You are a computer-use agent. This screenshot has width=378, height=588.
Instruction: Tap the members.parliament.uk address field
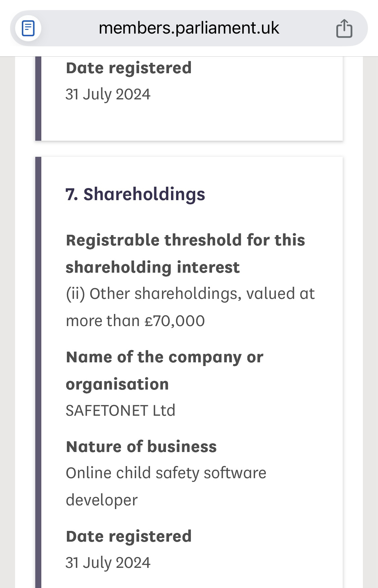coord(189,28)
